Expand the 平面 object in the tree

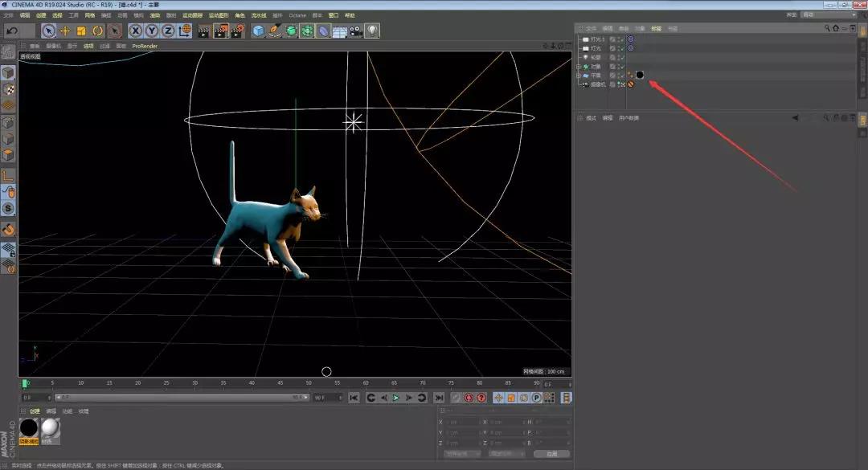click(578, 75)
